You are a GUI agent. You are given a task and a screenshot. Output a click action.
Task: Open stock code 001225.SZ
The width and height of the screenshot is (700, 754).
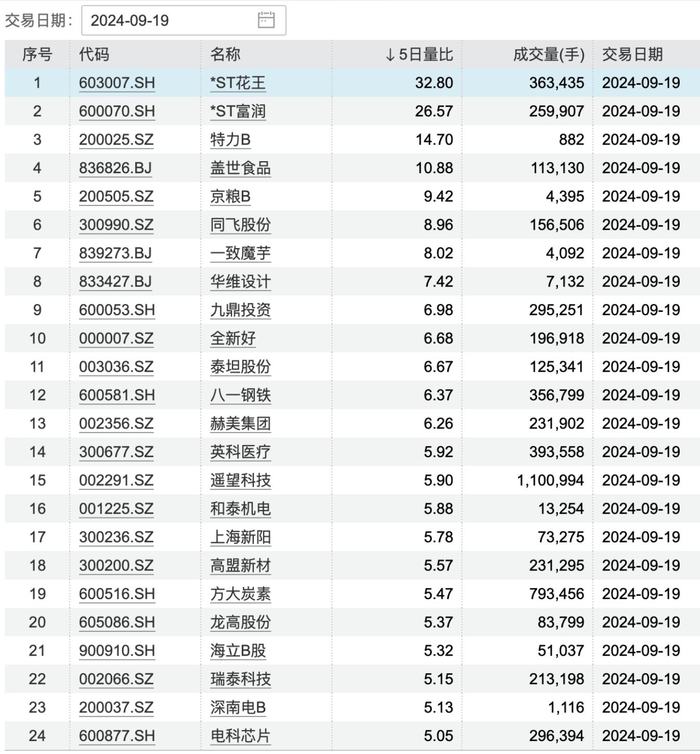pyautogui.click(x=116, y=509)
